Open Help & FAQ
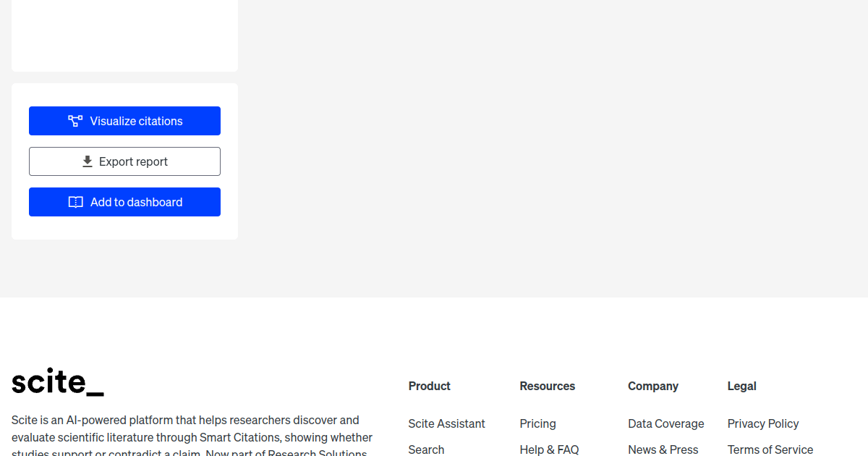The height and width of the screenshot is (456, 868). coord(549,449)
